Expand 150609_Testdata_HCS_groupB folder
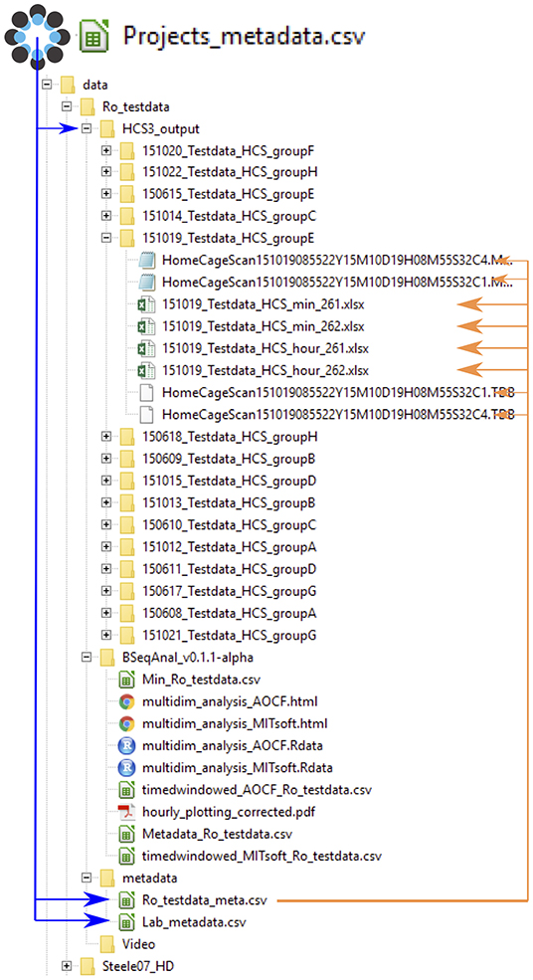The image size is (533, 980). (106, 458)
